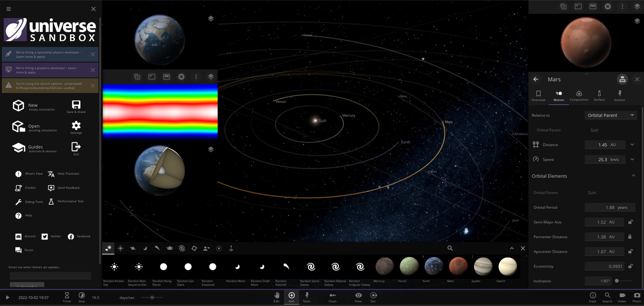The width and height of the screenshot is (644, 306).
Task: Open Debug Tools
Action: pos(29,202)
